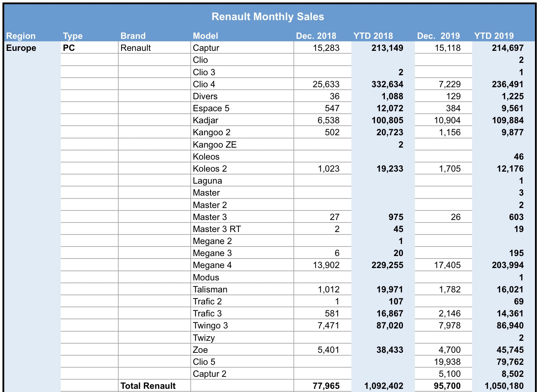This screenshot has width=541, height=392.
Task: Click Kadjar Dec. 2019 value 10,904
Action: [x=447, y=120]
